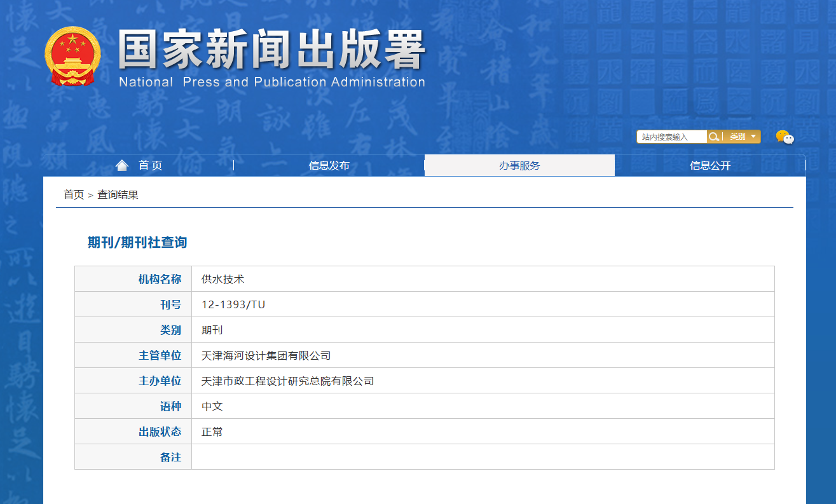The height and width of the screenshot is (504, 836).
Task: Go to the 信息公开 navigation tab
Action: pos(710,165)
